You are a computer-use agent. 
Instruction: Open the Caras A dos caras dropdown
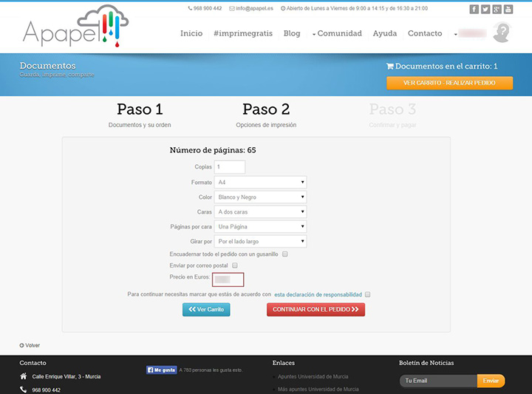260,212
